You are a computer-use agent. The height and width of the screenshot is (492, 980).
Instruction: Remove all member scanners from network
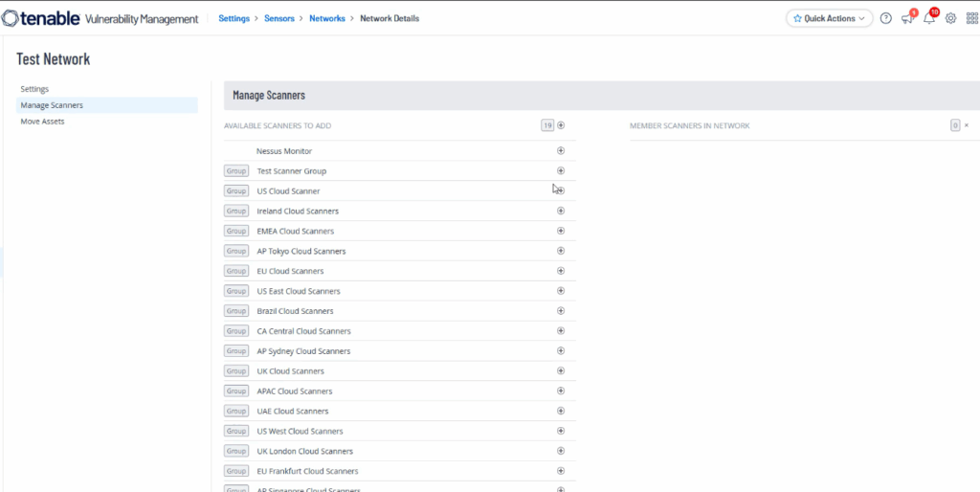pos(967,125)
